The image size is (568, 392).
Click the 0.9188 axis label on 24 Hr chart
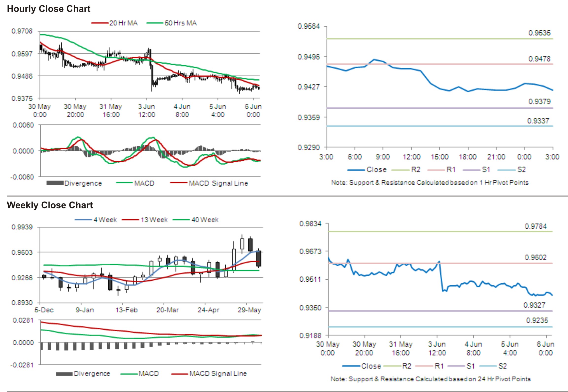tap(310, 336)
